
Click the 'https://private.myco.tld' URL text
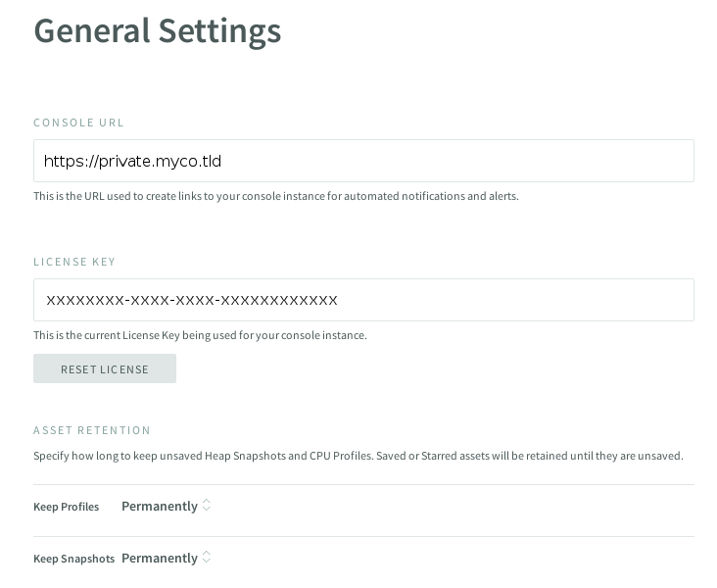133,161
